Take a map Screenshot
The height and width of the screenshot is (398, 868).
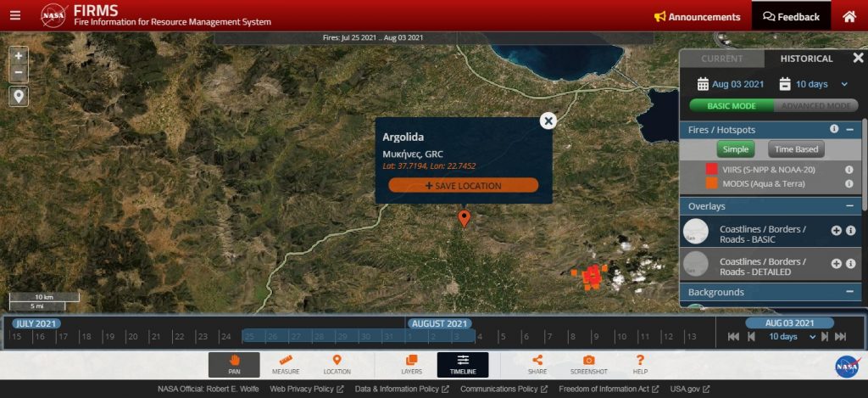589,365
